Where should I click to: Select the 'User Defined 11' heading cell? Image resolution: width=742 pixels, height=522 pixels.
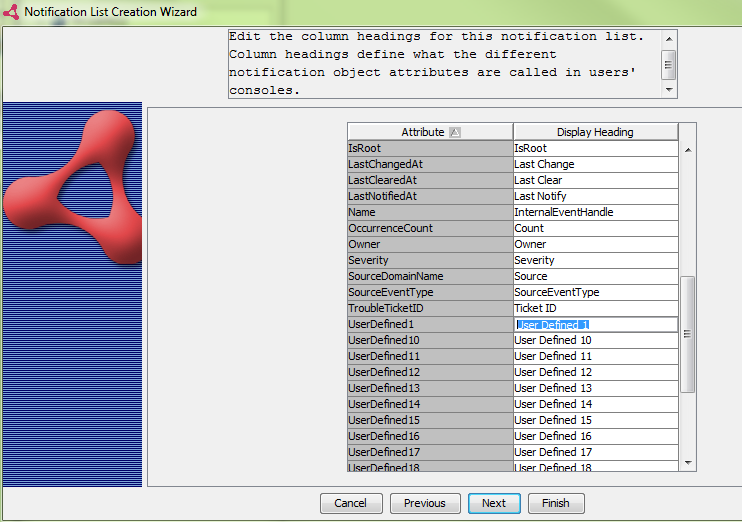[x=596, y=356]
